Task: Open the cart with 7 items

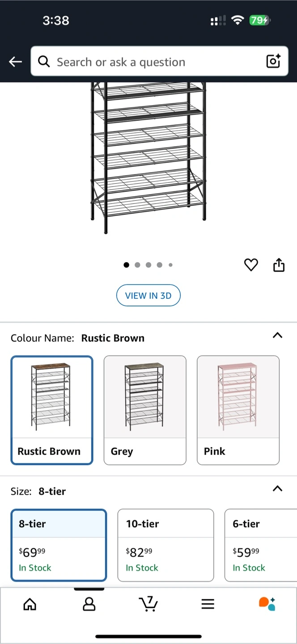Action: (148, 604)
